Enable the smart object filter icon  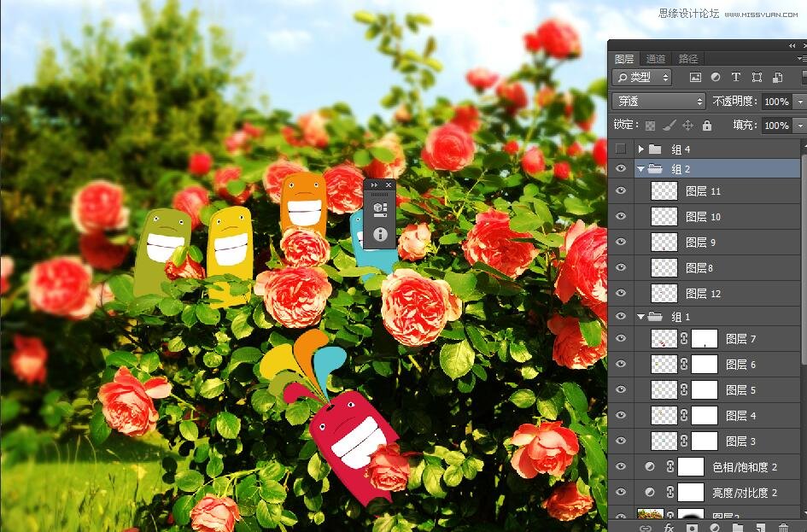(x=778, y=77)
